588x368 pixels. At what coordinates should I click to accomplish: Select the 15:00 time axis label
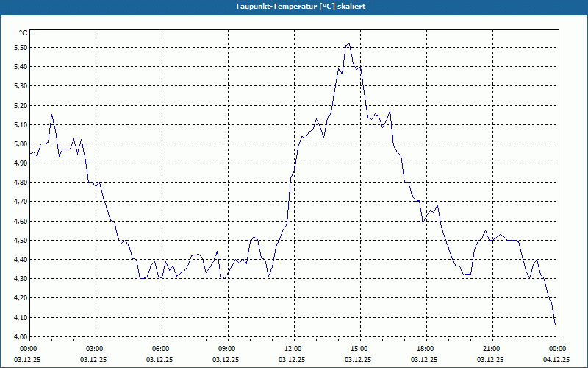[359, 349]
